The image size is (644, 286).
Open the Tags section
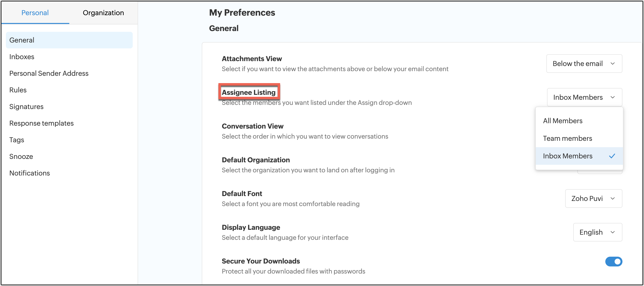pos(17,140)
